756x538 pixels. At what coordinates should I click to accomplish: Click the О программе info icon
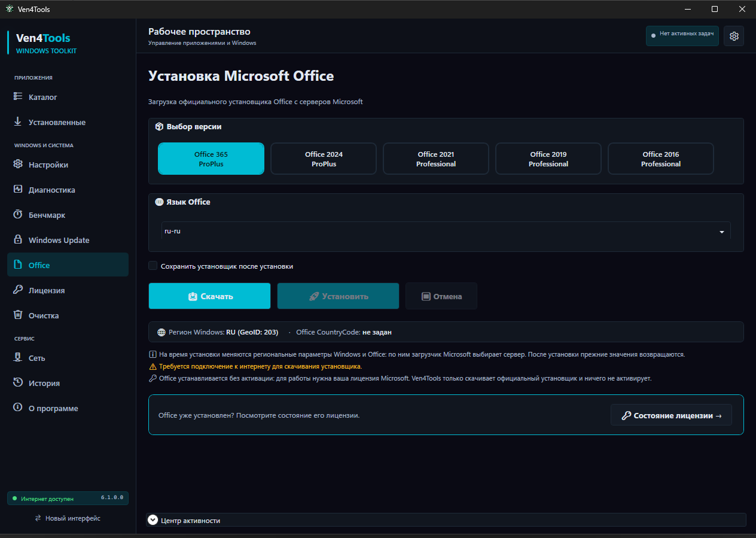click(x=18, y=408)
